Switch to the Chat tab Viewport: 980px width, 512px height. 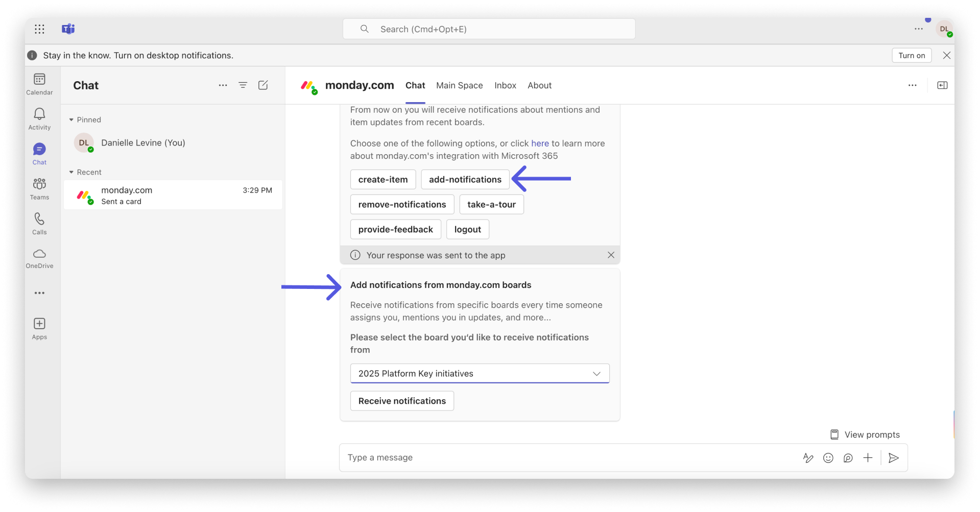coord(415,86)
